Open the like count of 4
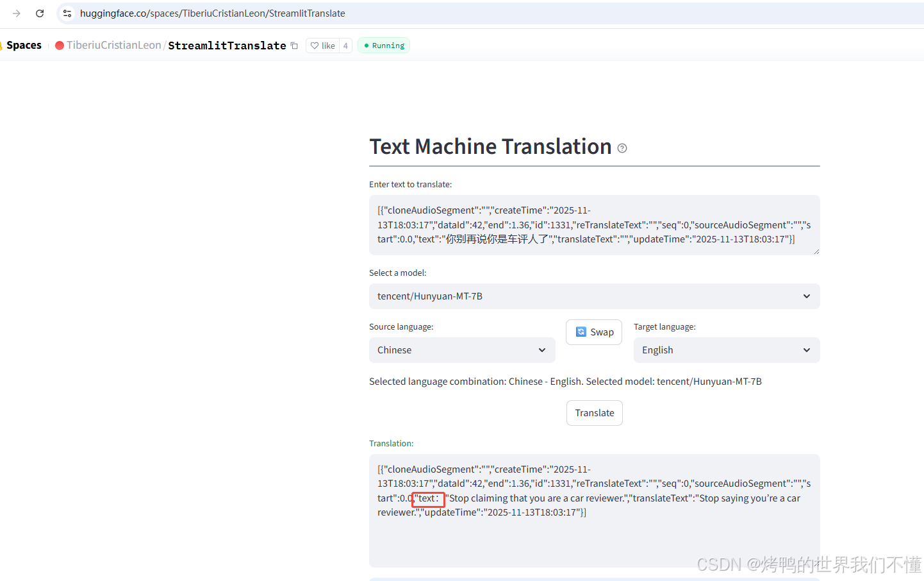 (345, 46)
